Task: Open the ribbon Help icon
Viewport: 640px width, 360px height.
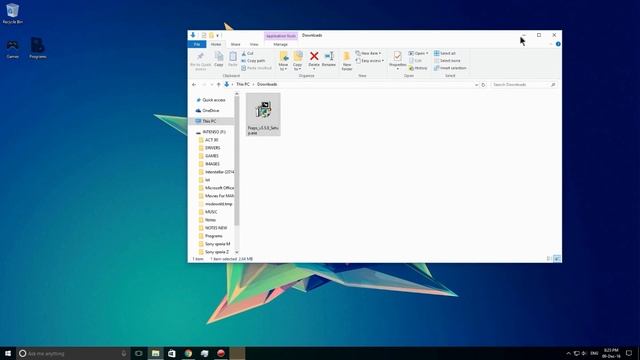Action: pyautogui.click(x=558, y=44)
